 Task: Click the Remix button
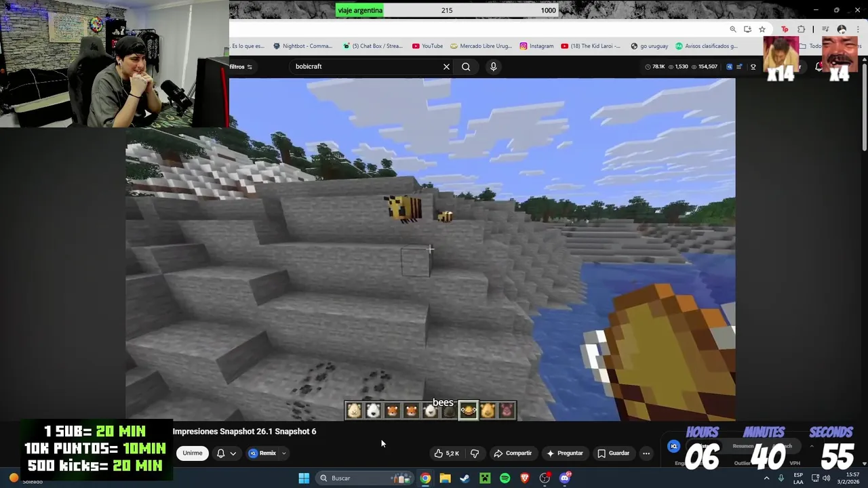[x=262, y=453]
